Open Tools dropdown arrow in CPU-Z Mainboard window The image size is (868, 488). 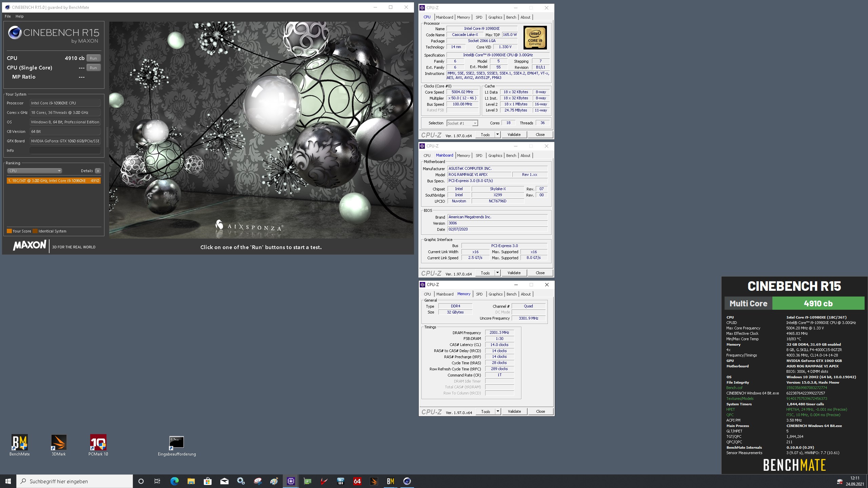coord(497,273)
